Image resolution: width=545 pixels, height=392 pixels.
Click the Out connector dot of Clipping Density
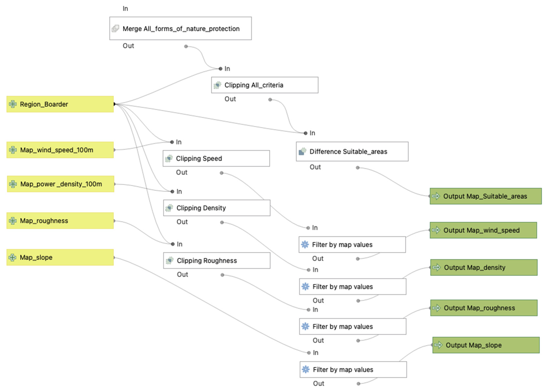(222, 222)
